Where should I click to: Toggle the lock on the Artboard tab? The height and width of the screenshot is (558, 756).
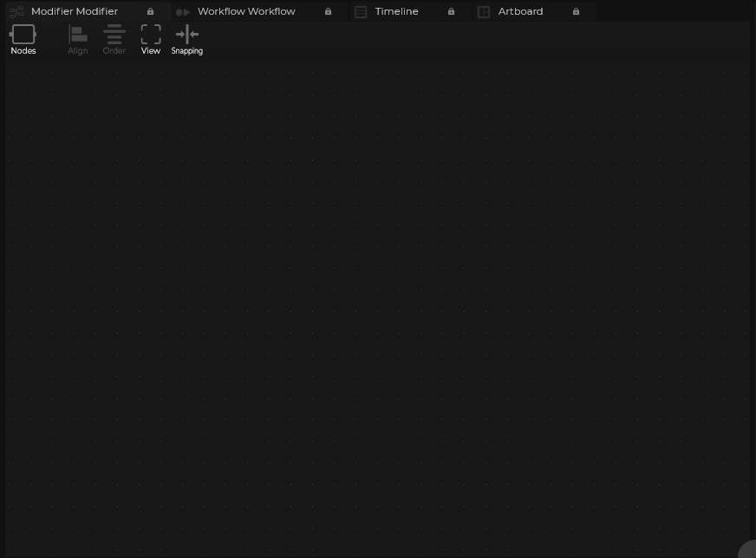[576, 12]
